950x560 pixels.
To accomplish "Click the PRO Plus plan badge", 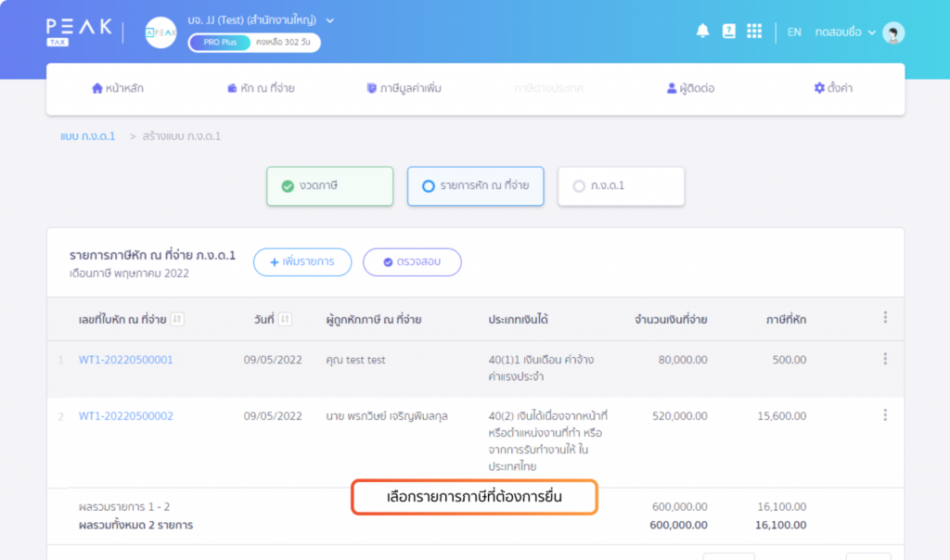I will point(219,43).
